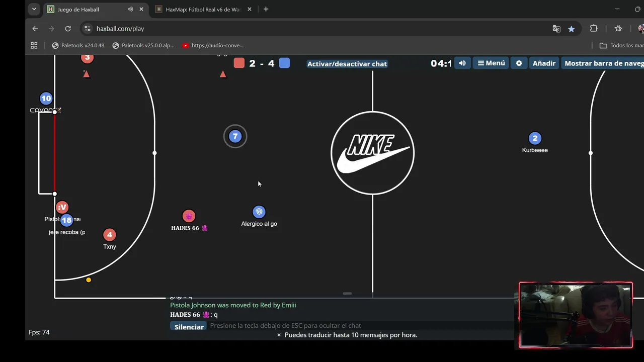The width and height of the screenshot is (644, 362).
Task: Click HADES 66 chat message 'q'
Action: pyautogui.click(x=194, y=315)
